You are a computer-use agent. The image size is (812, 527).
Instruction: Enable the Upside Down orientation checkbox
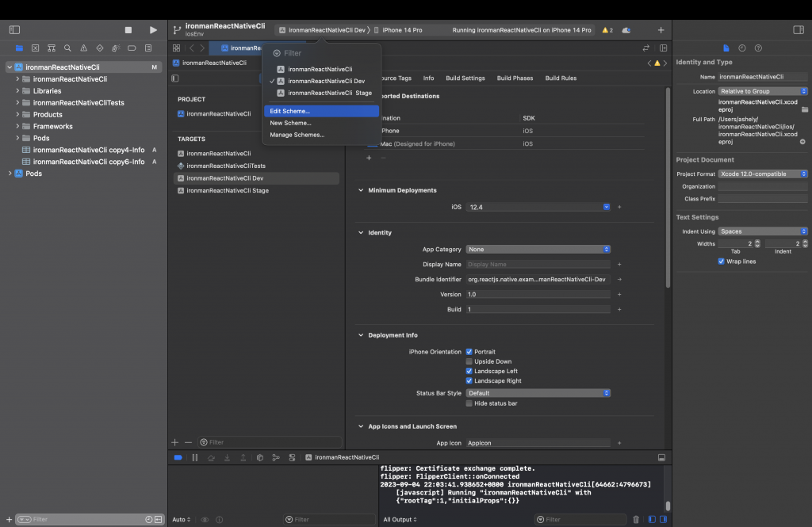469,361
